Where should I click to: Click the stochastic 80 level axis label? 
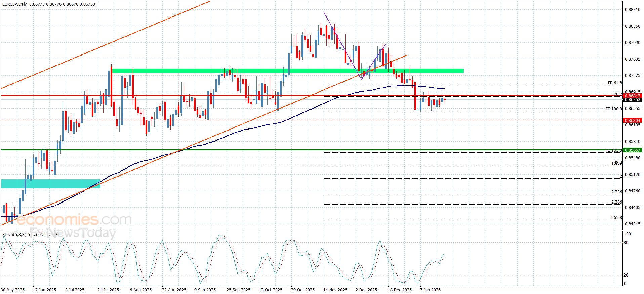tap(626, 242)
